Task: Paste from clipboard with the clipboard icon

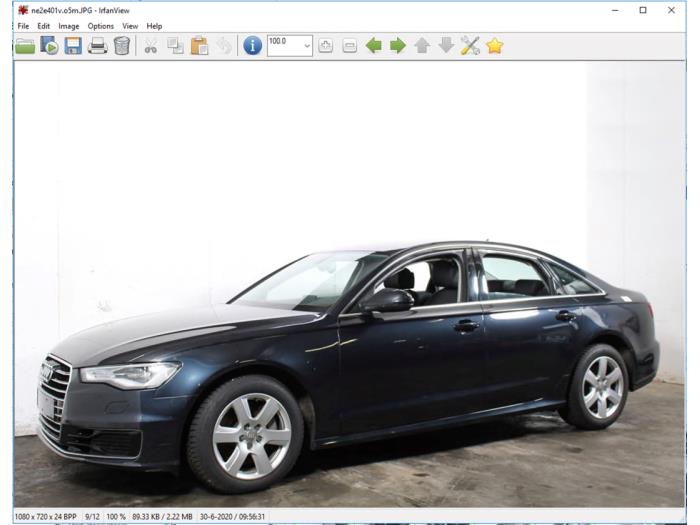Action: (199, 46)
